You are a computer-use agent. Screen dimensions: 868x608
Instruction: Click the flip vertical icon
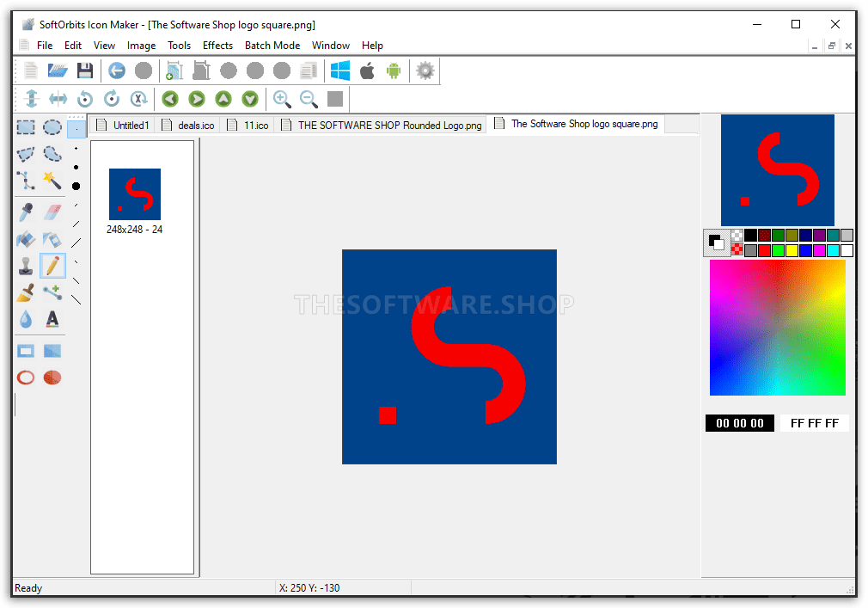[32, 99]
